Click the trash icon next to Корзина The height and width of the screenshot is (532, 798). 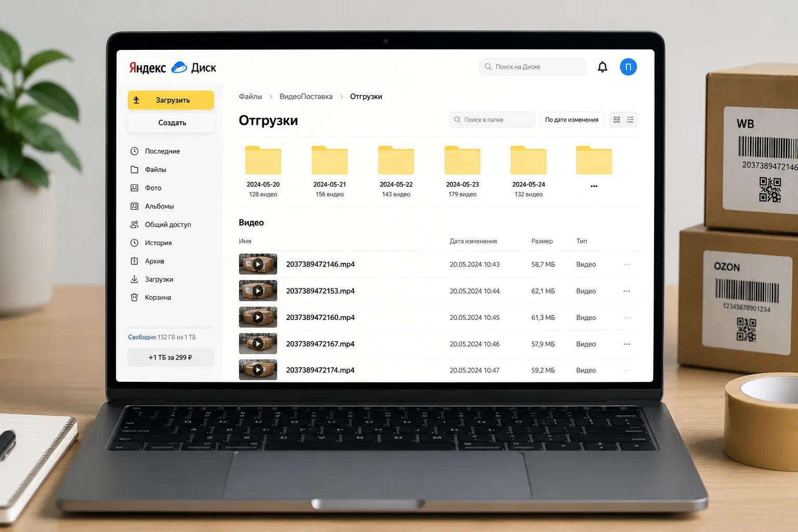click(x=134, y=297)
